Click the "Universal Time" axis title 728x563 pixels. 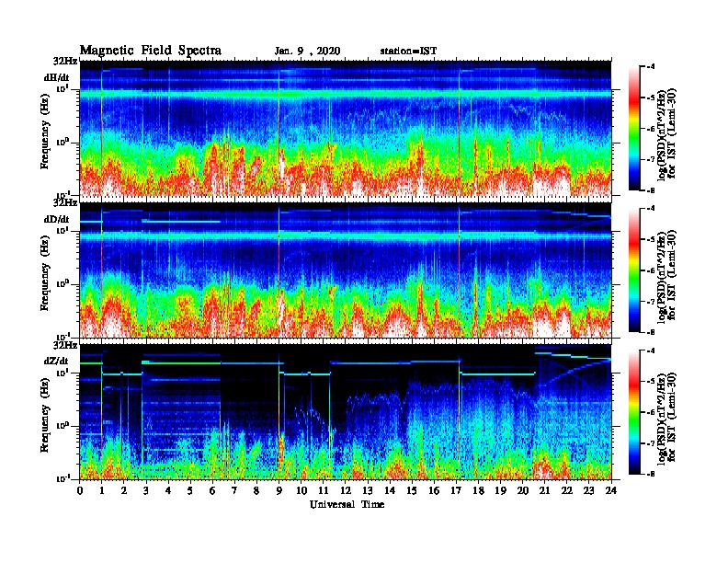(x=347, y=504)
